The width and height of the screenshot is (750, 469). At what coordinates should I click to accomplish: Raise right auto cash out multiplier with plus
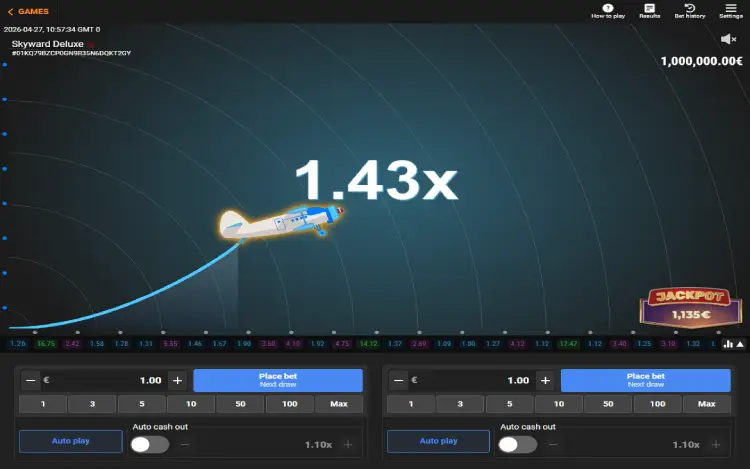(716, 445)
